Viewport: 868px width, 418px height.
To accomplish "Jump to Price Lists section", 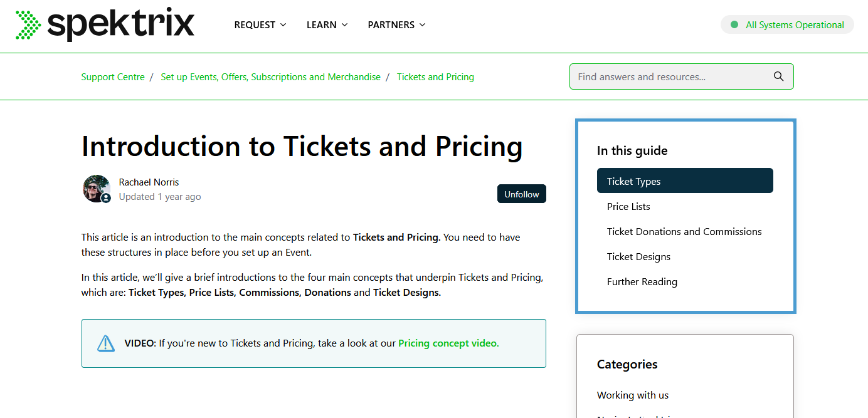I will click(x=628, y=206).
